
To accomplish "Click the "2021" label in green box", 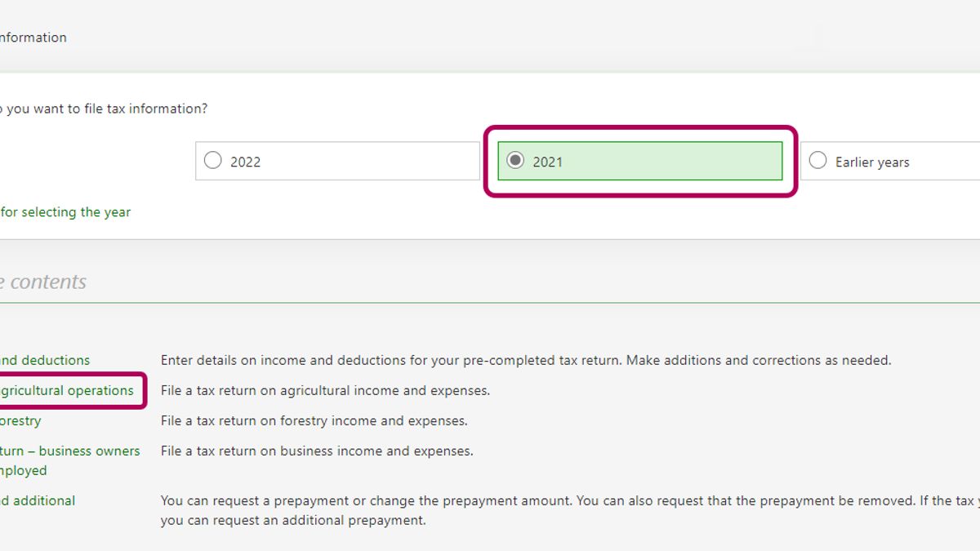I will (547, 162).
